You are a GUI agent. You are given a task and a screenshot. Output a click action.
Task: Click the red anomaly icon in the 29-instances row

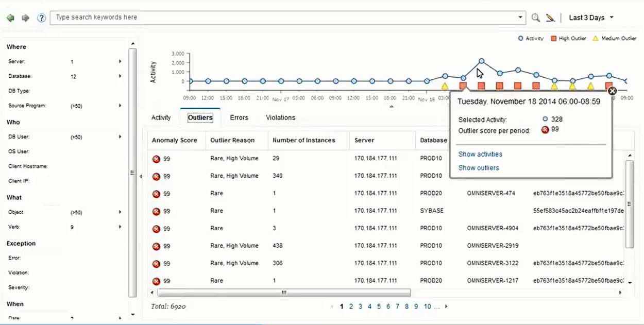[x=156, y=159]
